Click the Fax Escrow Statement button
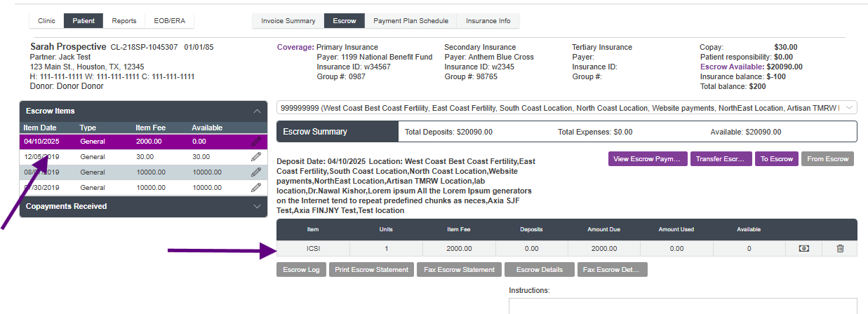 pos(459,270)
